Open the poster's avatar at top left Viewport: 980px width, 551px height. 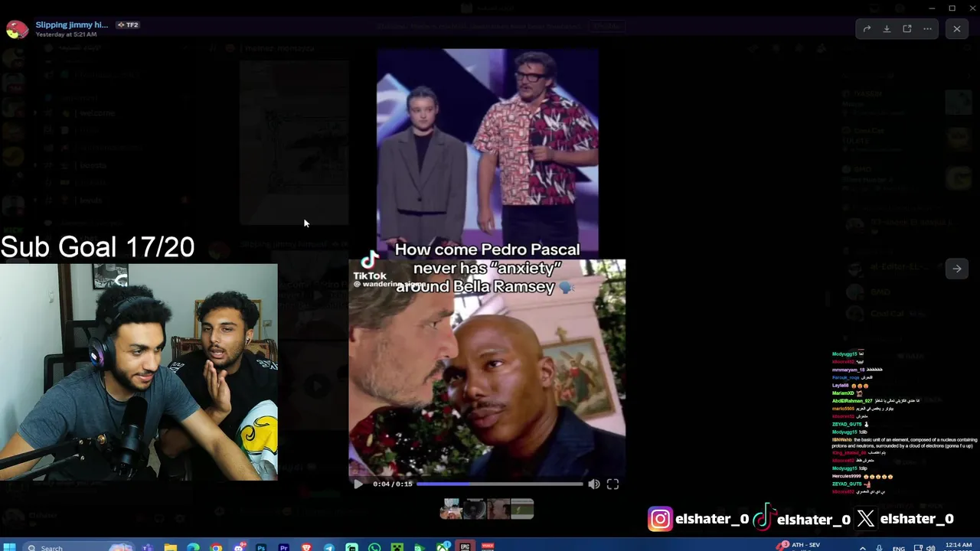click(x=17, y=29)
